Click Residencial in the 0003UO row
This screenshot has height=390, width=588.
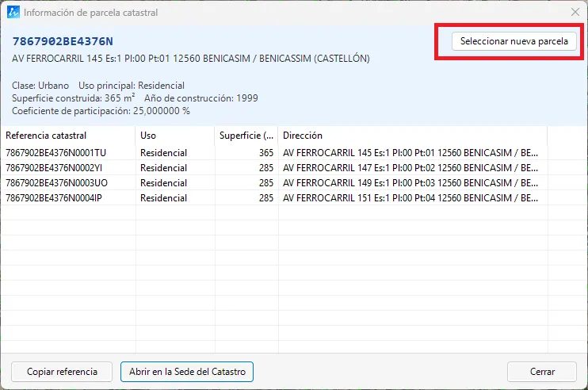(163, 182)
